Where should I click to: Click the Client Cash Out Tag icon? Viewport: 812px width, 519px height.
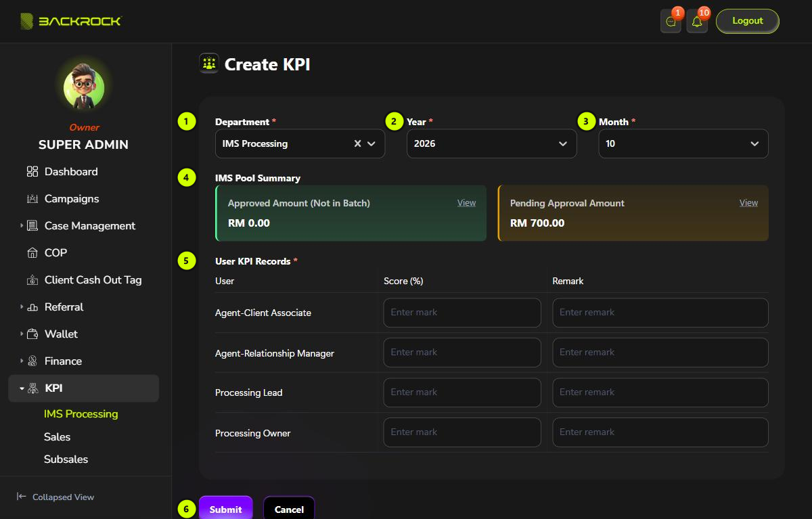pos(32,280)
